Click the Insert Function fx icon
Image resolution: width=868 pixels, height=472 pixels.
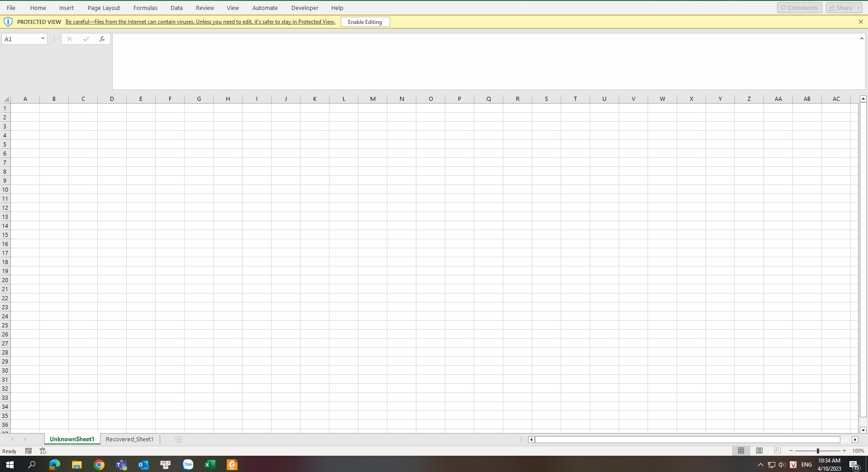coord(102,39)
